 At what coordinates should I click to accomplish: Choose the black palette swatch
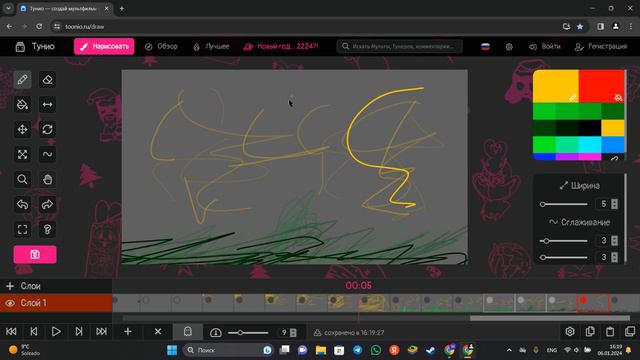coord(590,128)
